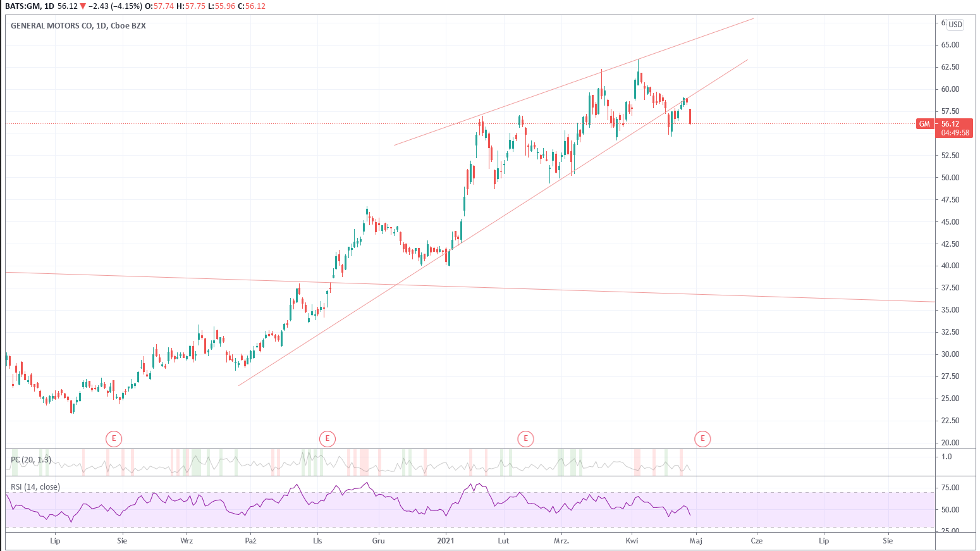Click the BATS:GM symbol in header
The width and height of the screenshot is (980, 551).
click(x=23, y=6)
